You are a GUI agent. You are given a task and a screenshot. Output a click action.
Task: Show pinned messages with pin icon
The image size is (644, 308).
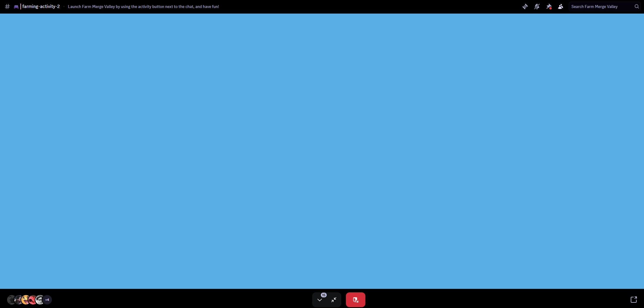click(x=548, y=6)
